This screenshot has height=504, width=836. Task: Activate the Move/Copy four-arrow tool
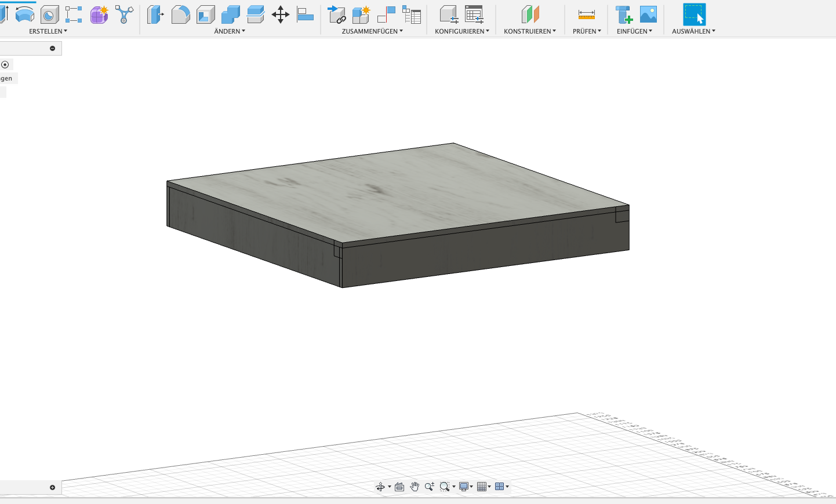point(281,14)
